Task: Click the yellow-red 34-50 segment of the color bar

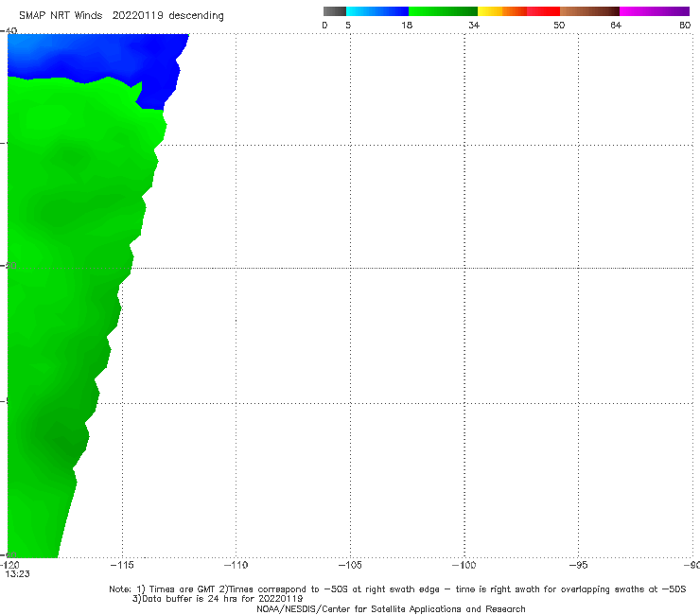Action: [x=518, y=11]
